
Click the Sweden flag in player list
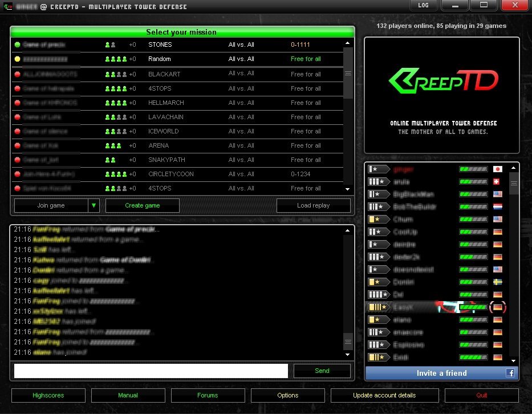click(497, 282)
